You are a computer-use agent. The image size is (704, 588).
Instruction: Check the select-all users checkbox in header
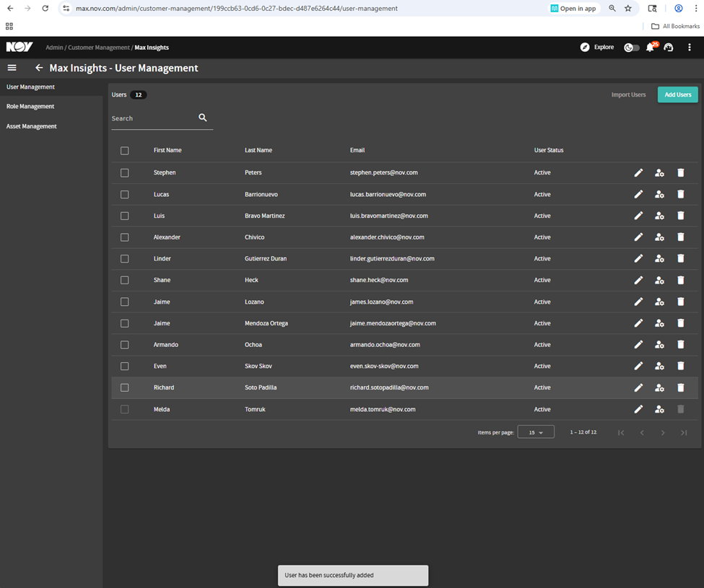tap(125, 151)
